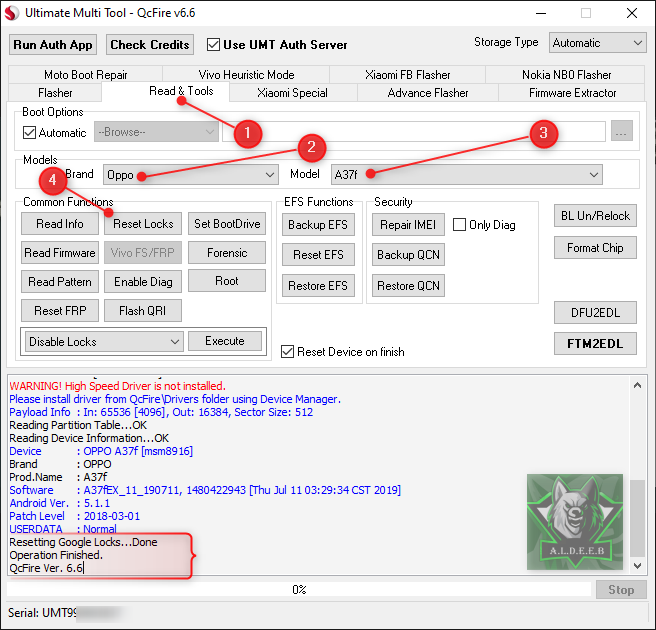Screen dimensions: 656x630
Task: Click the Format Chip button
Action: pyautogui.click(x=595, y=248)
